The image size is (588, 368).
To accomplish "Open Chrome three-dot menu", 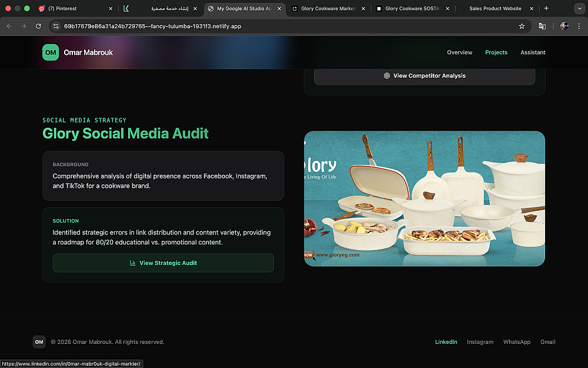I will point(579,26).
